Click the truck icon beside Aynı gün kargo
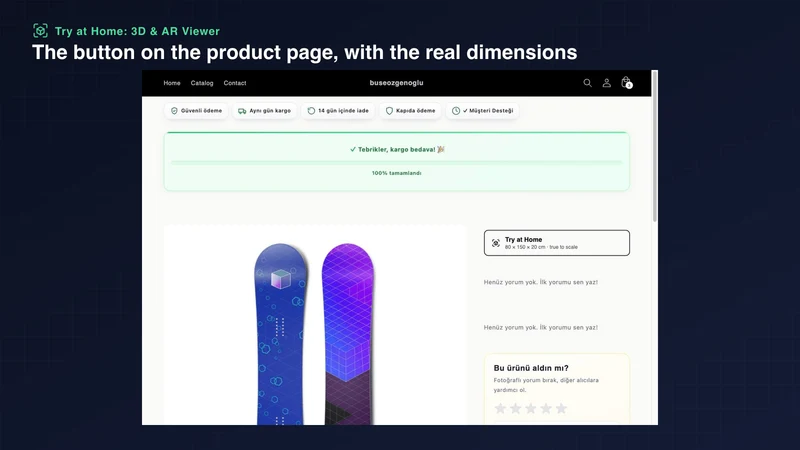800x450 pixels. click(242, 111)
